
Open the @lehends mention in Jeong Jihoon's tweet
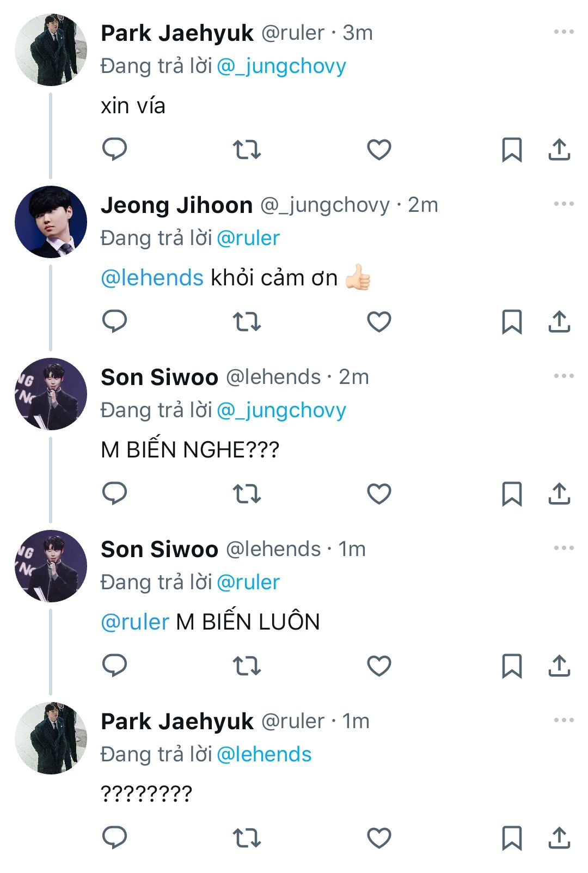(x=152, y=278)
